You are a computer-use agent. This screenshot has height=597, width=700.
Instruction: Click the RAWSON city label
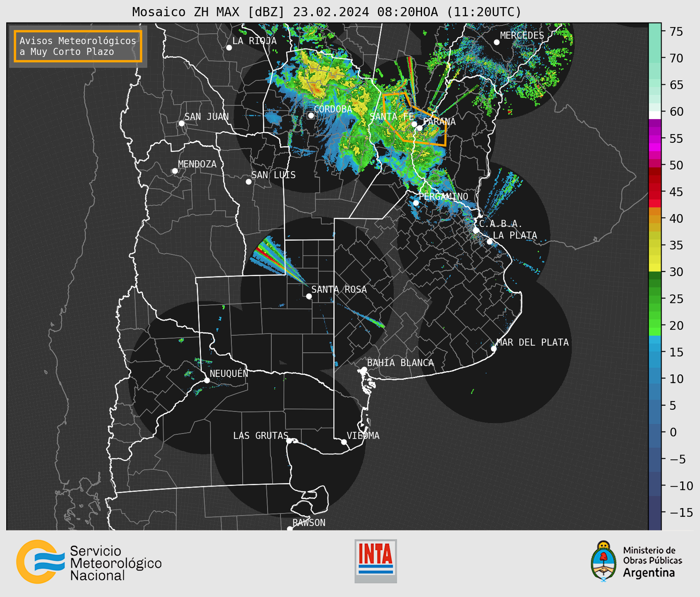point(309,523)
